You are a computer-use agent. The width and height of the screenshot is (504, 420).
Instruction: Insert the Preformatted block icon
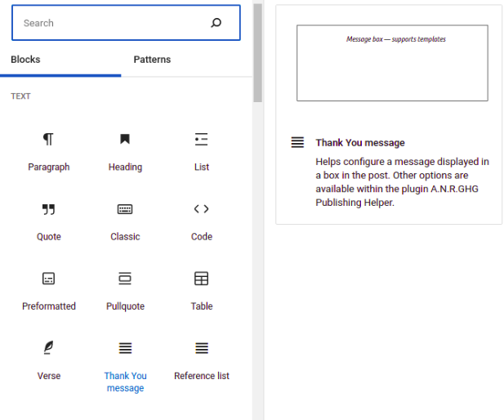click(x=48, y=279)
